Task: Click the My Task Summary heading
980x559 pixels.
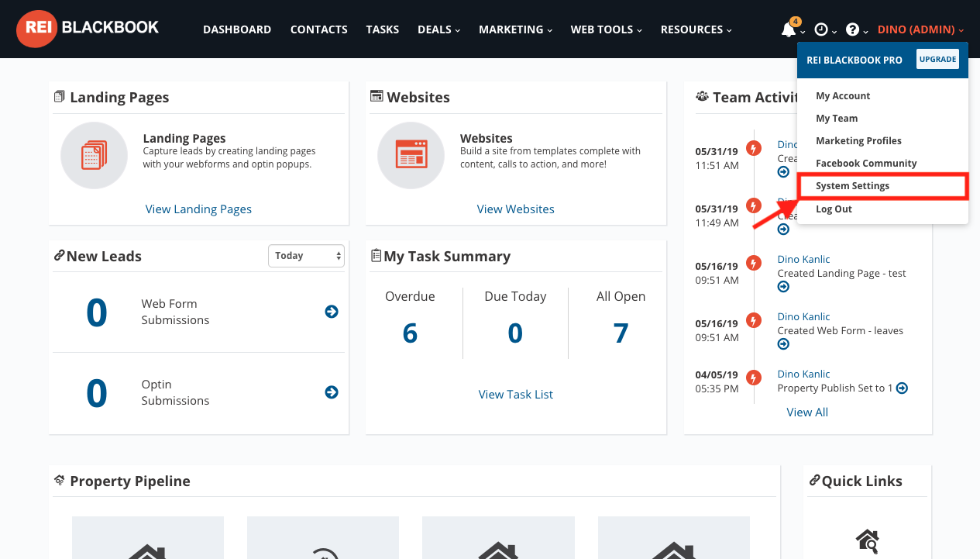Action: pyautogui.click(x=447, y=257)
